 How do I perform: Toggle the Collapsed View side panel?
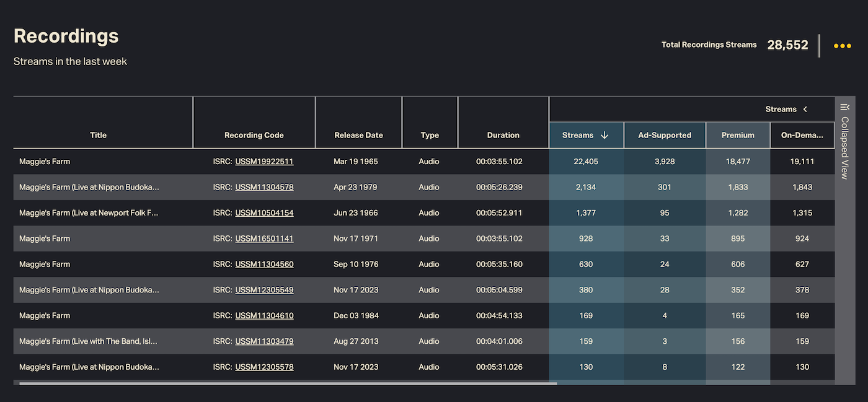click(x=844, y=149)
